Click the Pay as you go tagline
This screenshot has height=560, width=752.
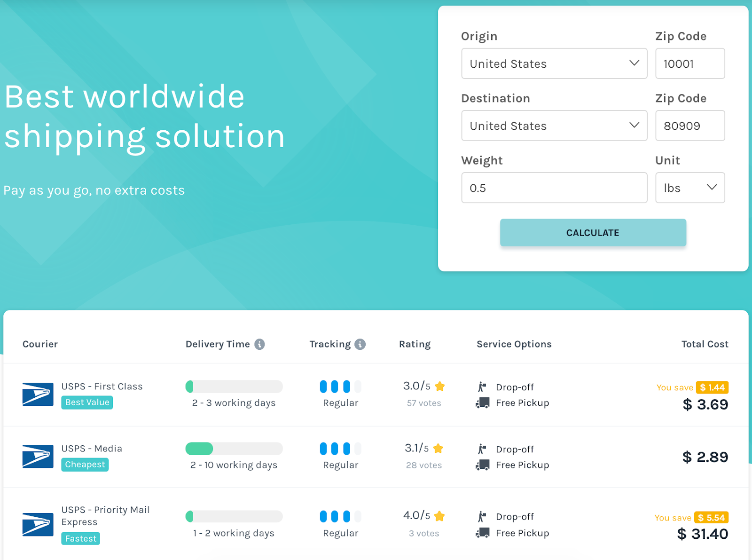94,190
